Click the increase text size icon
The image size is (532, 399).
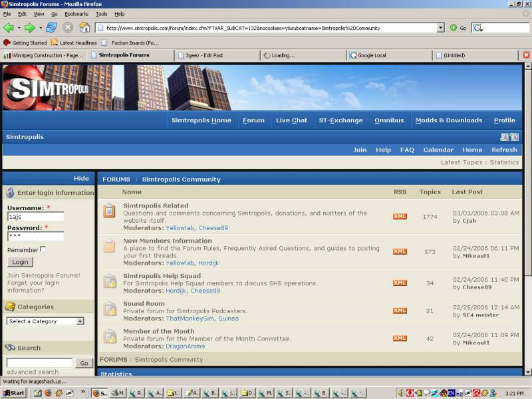click(x=514, y=137)
